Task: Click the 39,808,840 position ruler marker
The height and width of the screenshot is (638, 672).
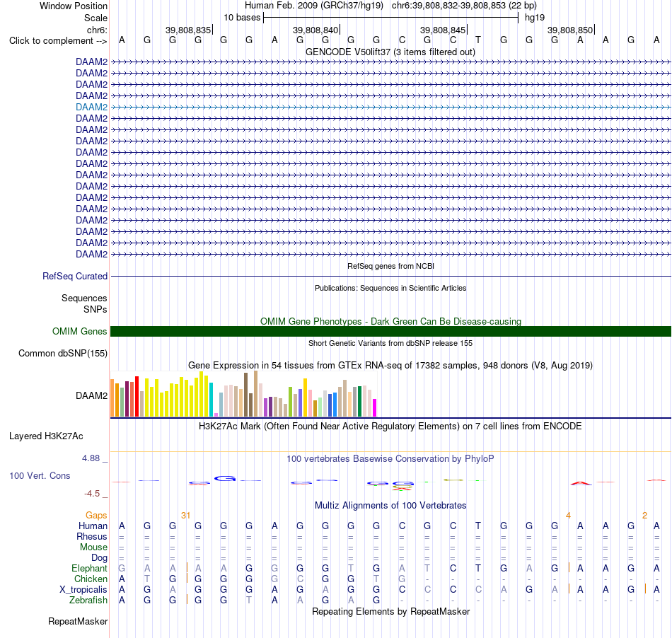Action: [x=316, y=30]
